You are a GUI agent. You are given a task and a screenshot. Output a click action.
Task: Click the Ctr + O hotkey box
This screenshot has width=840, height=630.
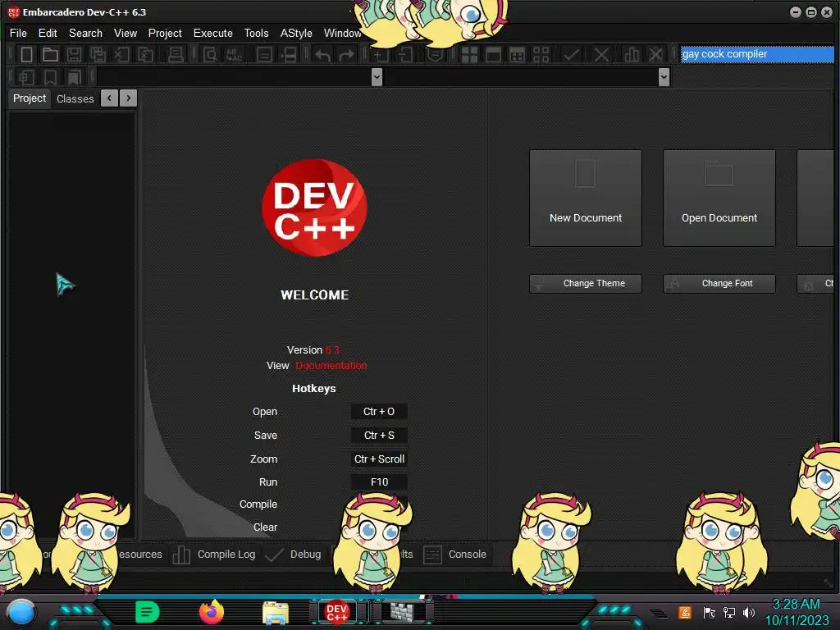tap(379, 412)
